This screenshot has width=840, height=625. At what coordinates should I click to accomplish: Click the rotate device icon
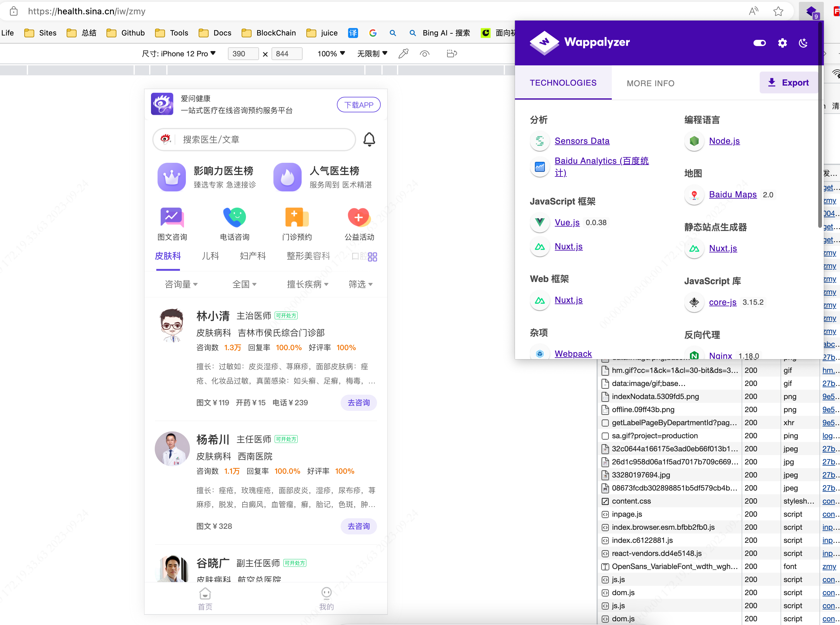[452, 54]
